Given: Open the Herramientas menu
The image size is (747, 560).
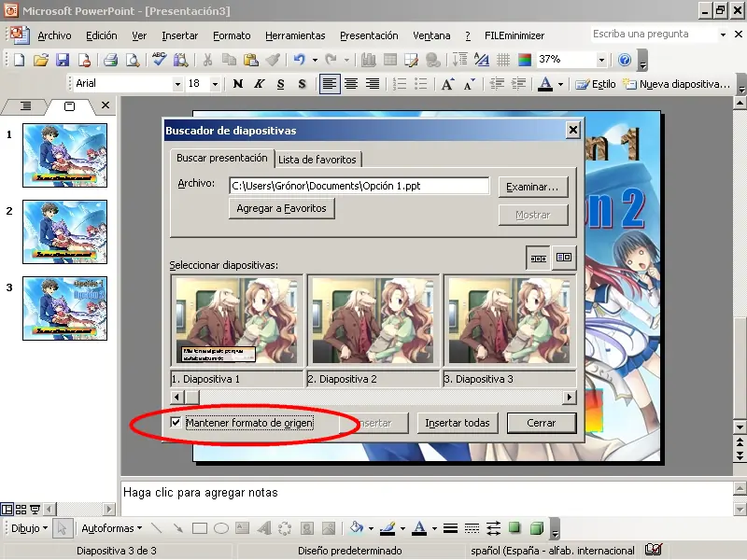Looking at the screenshot, I should coord(295,35).
